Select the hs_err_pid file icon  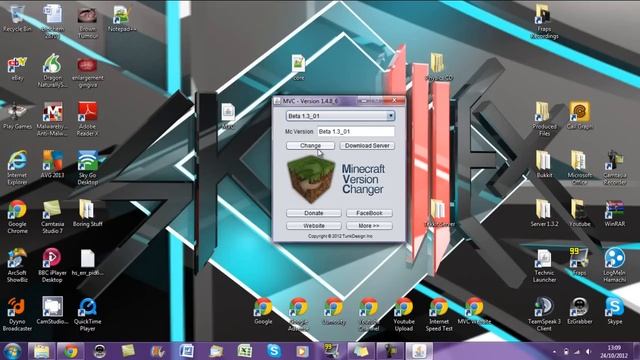point(87,262)
